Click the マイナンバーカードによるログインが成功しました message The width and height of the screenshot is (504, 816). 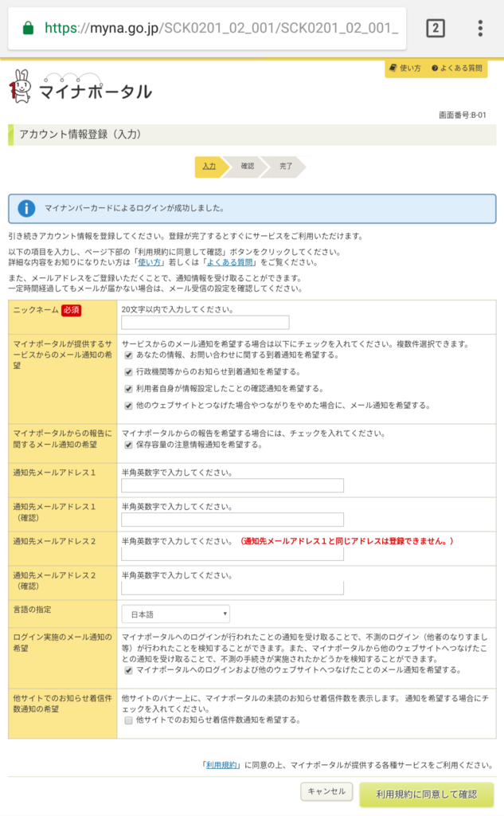(x=135, y=208)
